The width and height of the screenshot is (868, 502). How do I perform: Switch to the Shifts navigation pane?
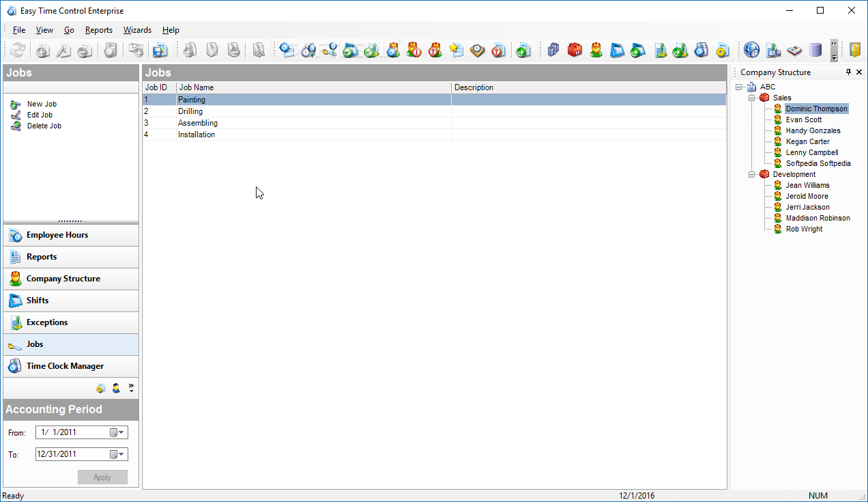71,301
